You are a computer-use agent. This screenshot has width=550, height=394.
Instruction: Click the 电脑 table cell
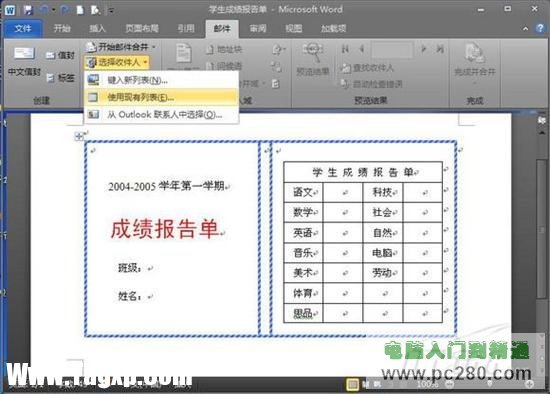383,252
